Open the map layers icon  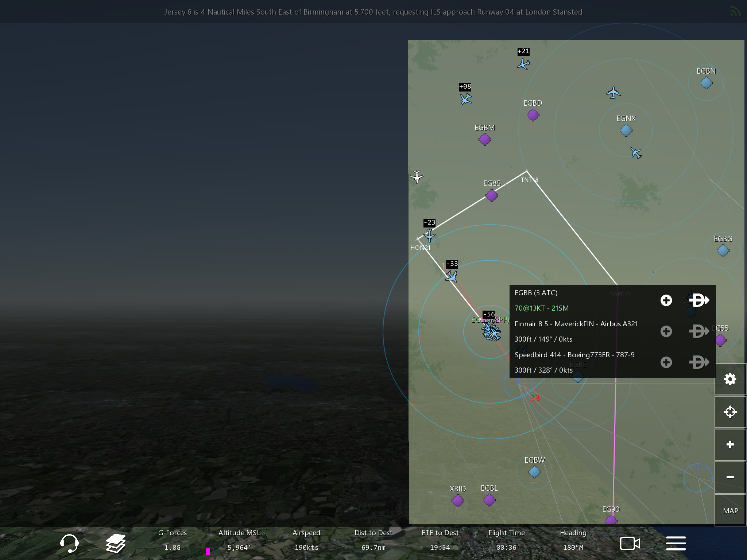tap(116, 543)
